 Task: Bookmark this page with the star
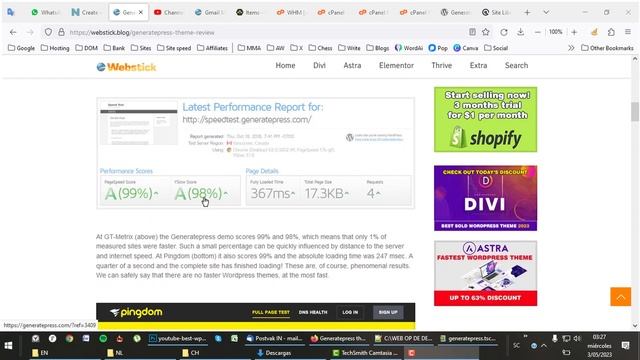point(486,32)
